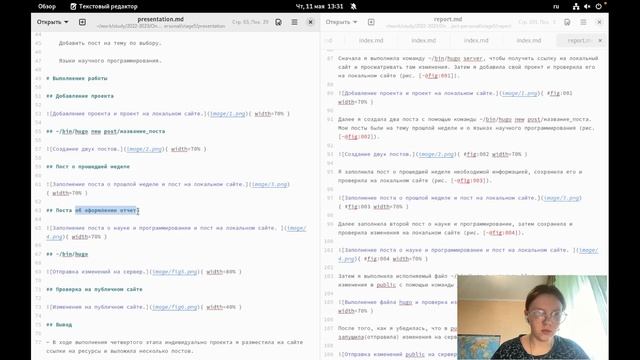Screen dimensions: 640x360
Task: Open hamburger menu in report.md window
Action: tap(583, 22)
